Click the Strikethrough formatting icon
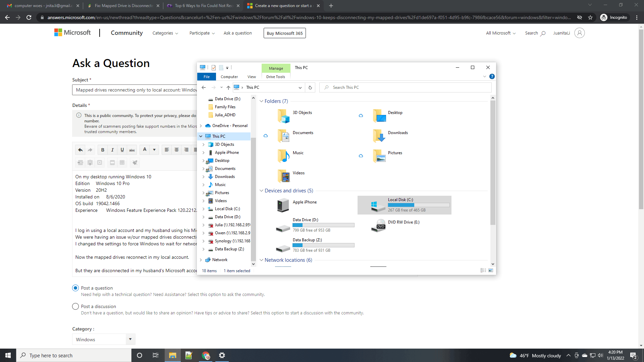This screenshot has height=362, width=644. (x=132, y=150)
